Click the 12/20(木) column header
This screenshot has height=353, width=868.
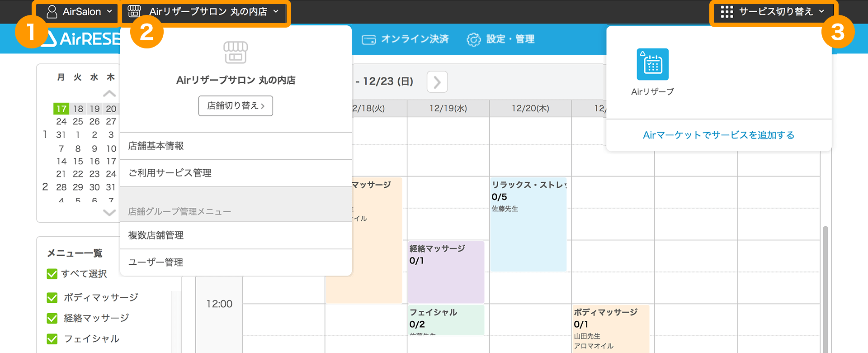tap(530, 109)
